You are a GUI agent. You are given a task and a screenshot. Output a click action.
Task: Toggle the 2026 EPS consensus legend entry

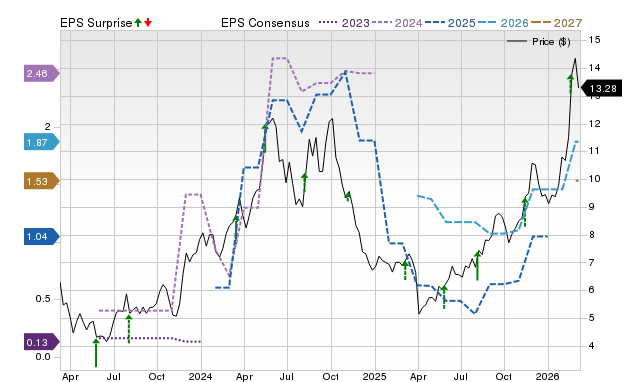tap(503, 23)
